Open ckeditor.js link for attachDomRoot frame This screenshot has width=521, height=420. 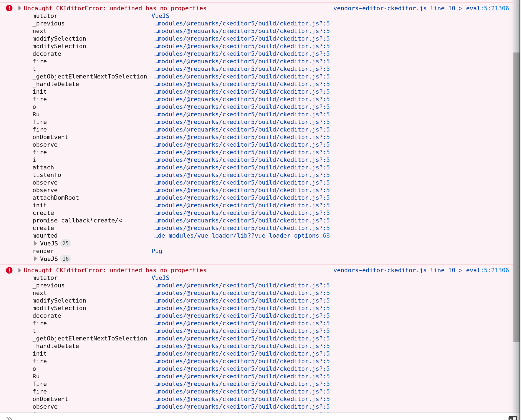[242, 198]
